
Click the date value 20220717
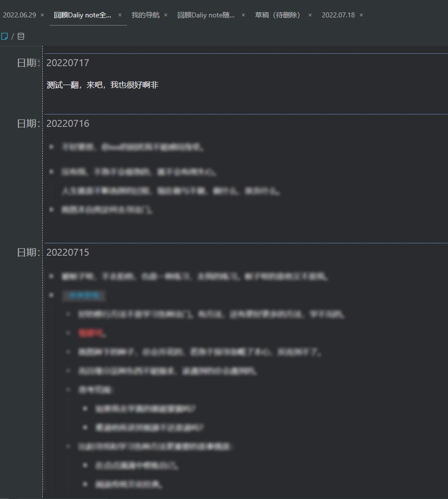coord(68,63)
